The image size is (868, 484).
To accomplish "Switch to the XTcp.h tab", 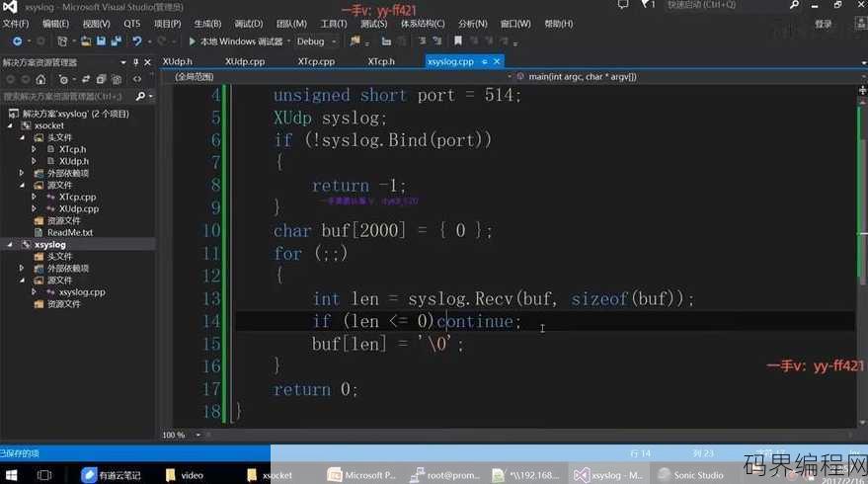I will point(381,61).
